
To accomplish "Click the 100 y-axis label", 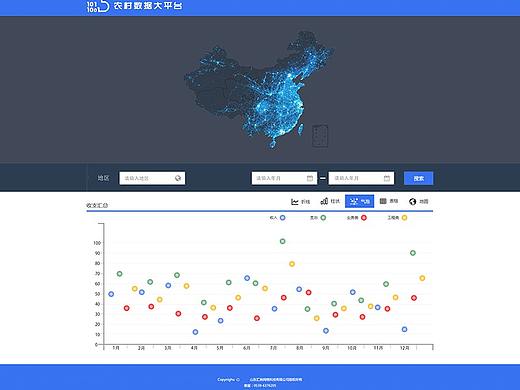I will coord(97,243).
